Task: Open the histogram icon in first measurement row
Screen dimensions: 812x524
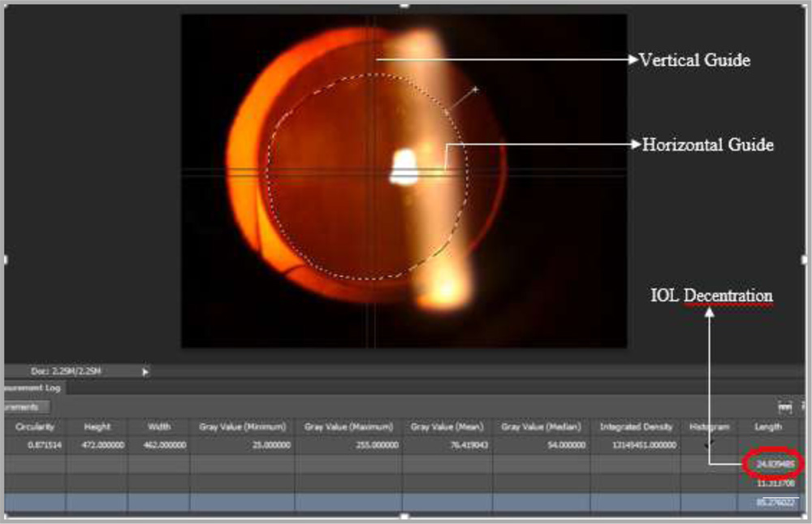Action: tap(710, 444)
